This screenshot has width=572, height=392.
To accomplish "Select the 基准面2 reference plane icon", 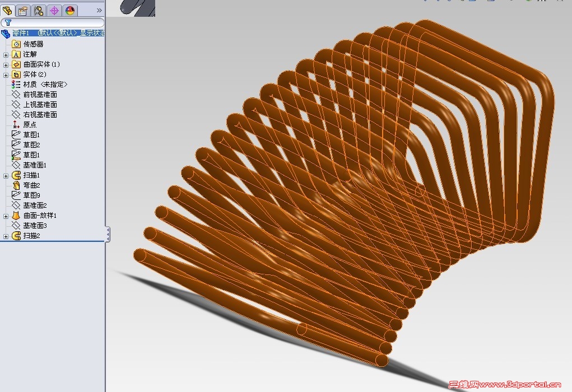I will coord(16,206).
